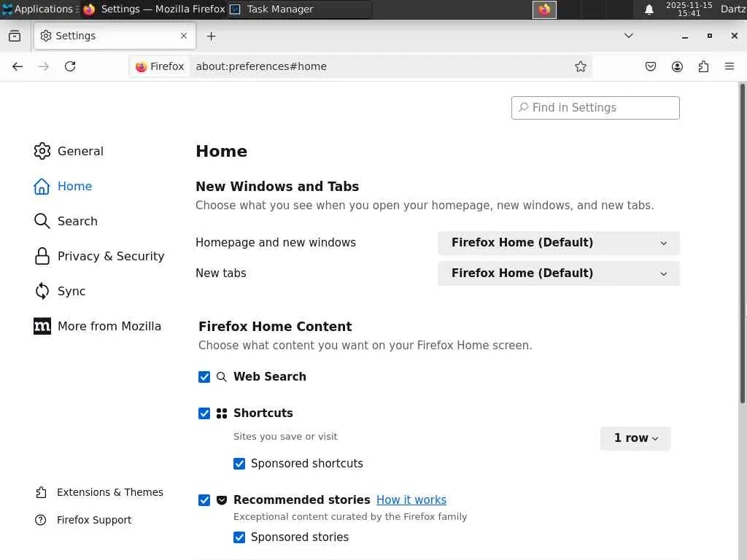Click the reload page icon
This screenshot has height=560, width=747.
pyautogui.click(x=70, y=66)
